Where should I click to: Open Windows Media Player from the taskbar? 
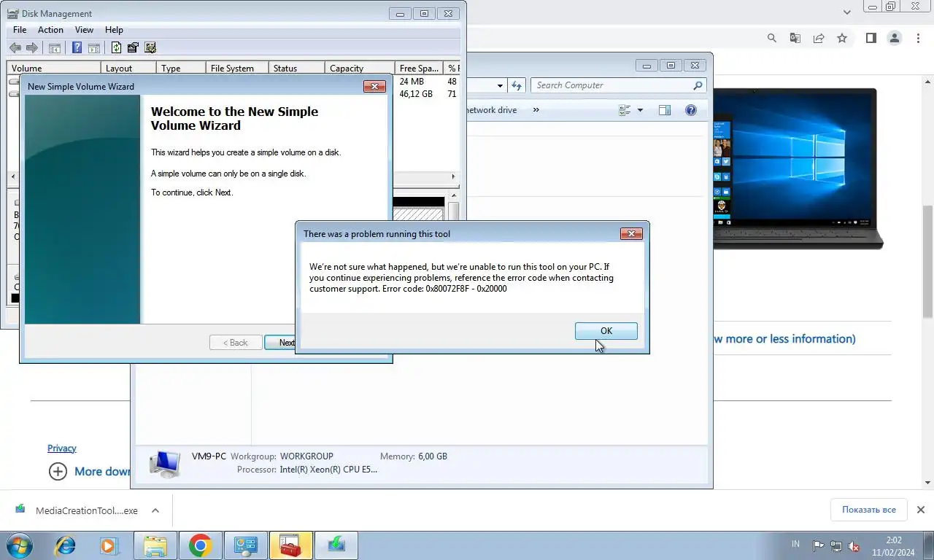pos(109,545)
